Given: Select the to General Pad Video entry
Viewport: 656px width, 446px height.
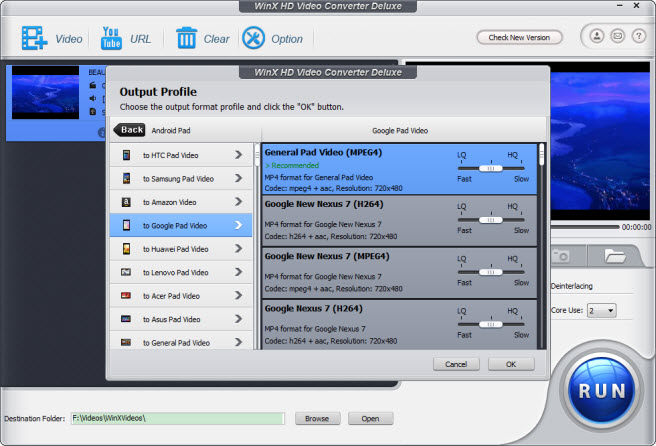Looking at the screenshot, I should tap(181, 341).
